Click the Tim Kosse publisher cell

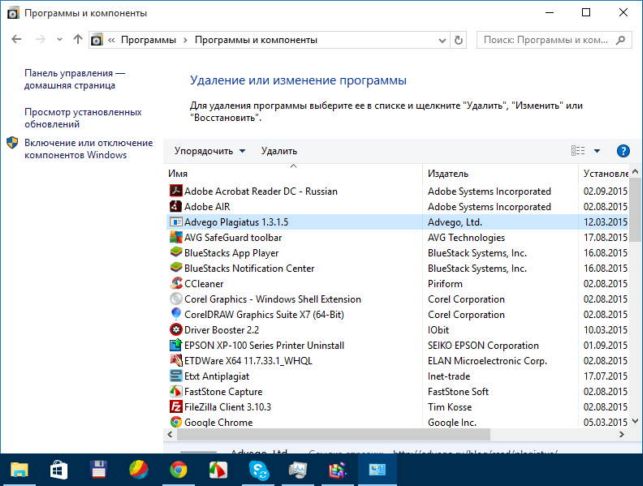click(x=449, y=407)
